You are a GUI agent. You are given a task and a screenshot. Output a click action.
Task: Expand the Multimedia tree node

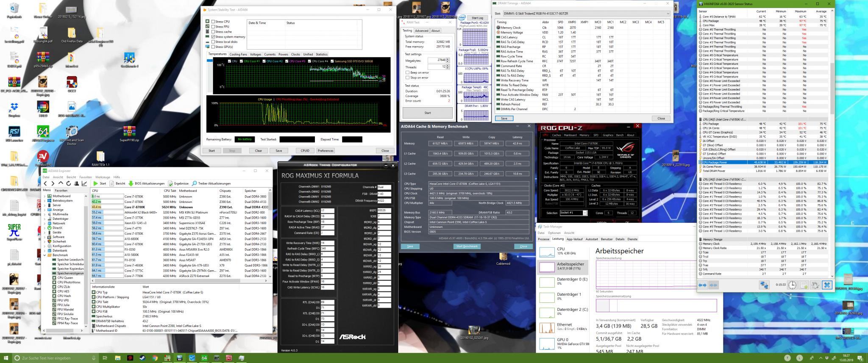click(x=45, y=214)
